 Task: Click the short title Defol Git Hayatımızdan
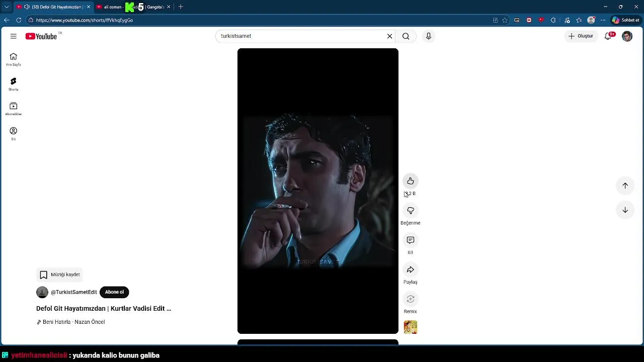pos(104,309)
